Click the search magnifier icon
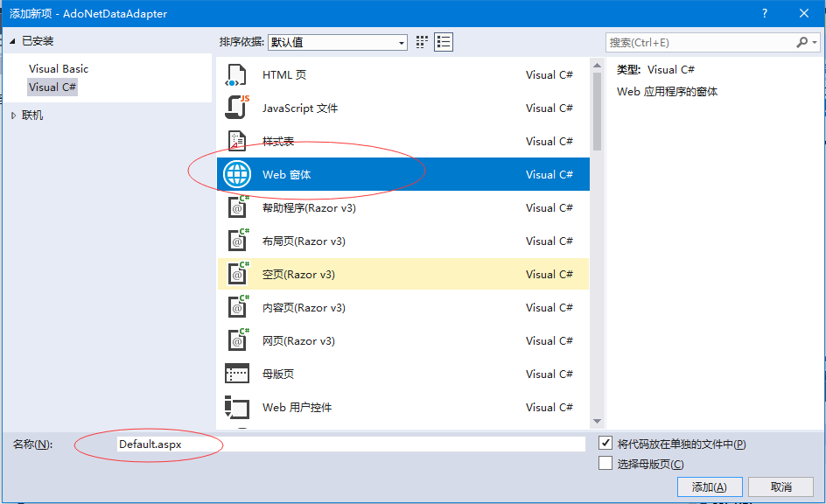Screen dimensions: 826x504 click(802, 42)
